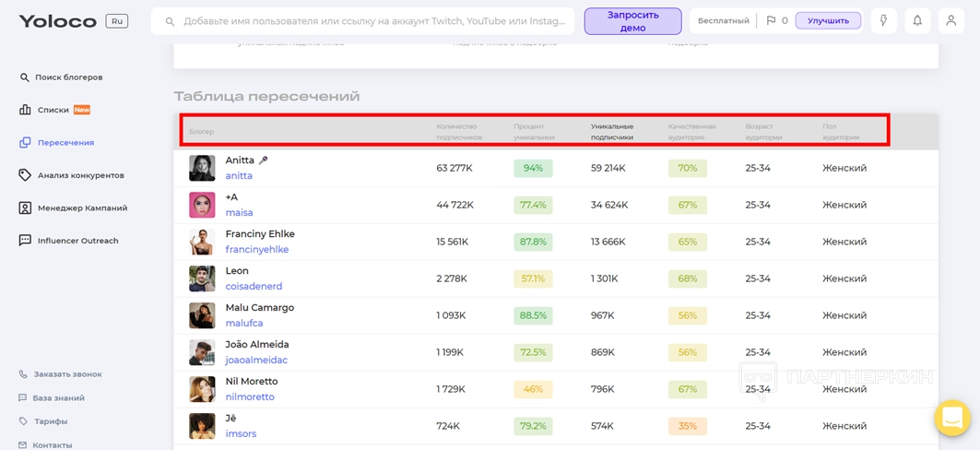Select Пересечения in the sidebar
This screenshot has height=450, width=980.
tap(65, 143)
